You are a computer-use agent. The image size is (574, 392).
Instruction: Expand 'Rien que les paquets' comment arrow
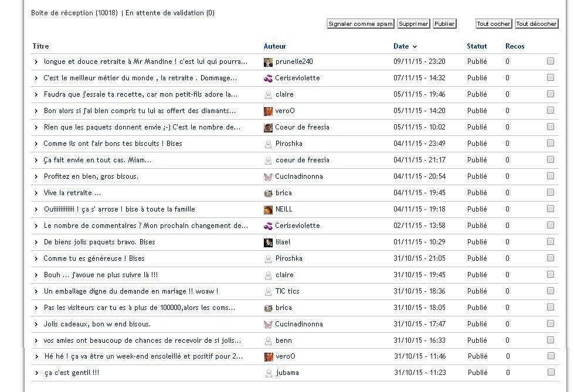pyautogui.click(x=36, y=128)
